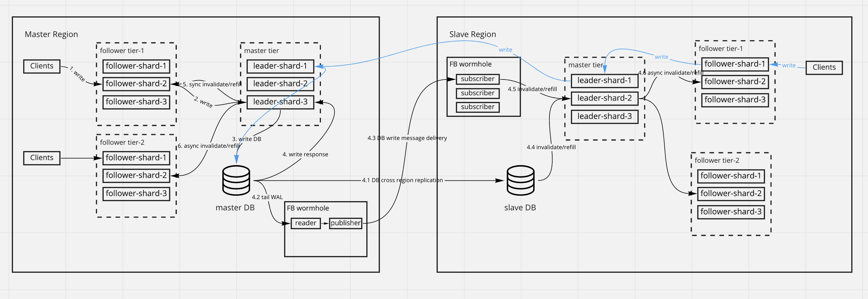Viewport: 868px width, 299px height.
Task: Select follower-shard-1 in Master Region follower tier-1
Action: coord(136,66)
